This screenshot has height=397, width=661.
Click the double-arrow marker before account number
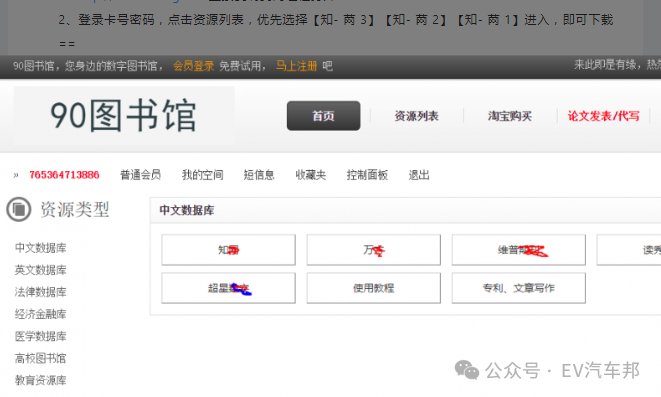(x=16, y=175)
